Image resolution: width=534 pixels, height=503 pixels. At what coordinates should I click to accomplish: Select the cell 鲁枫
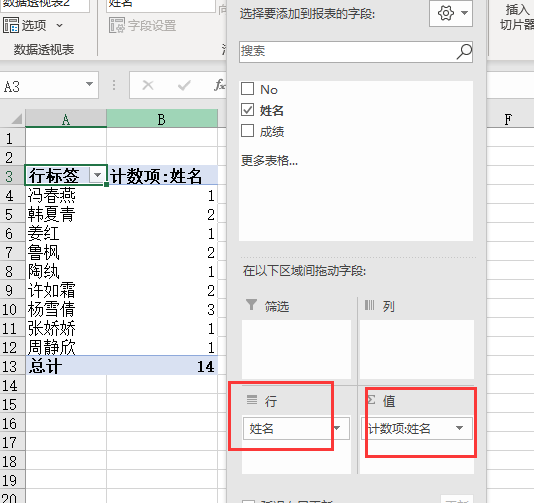point(66,253)
